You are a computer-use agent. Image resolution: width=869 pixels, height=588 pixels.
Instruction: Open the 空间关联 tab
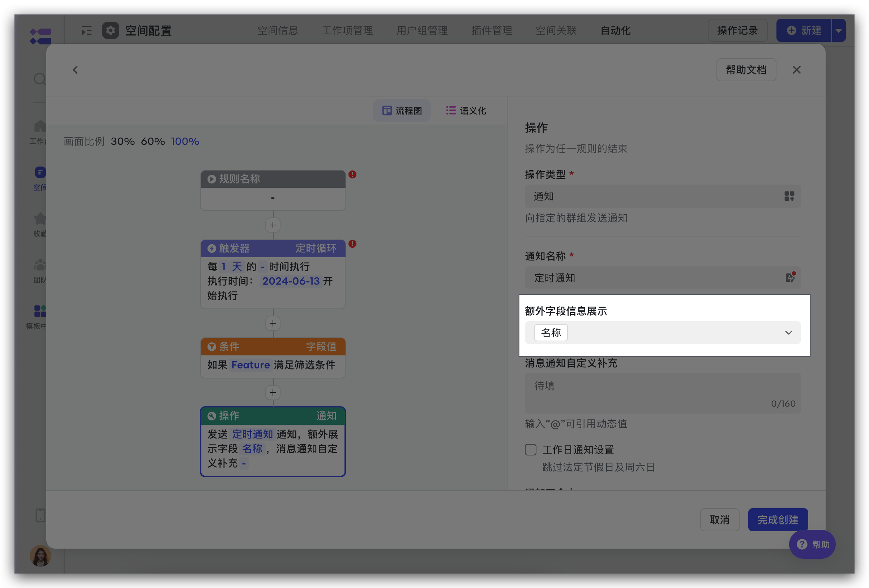pyautogui.click(x=556, y=30)
